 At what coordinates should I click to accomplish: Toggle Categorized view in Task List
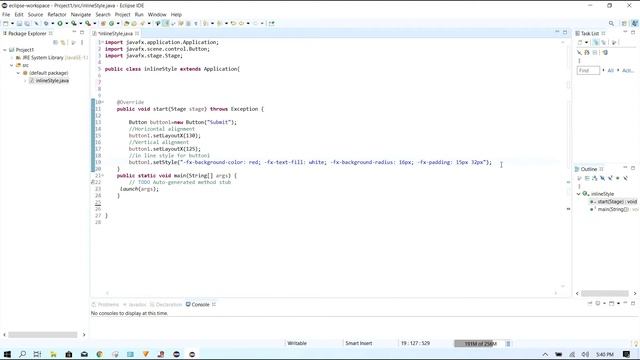tap(596, 42)
